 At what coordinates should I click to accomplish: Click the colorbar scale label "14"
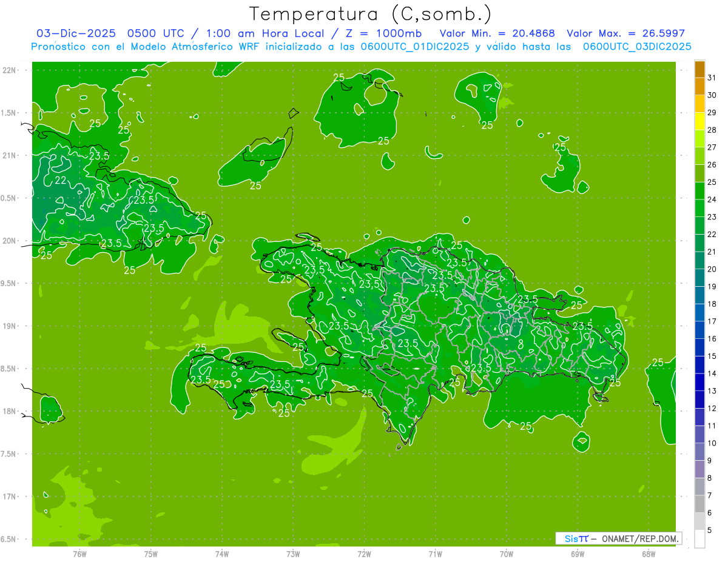click(x=712, y=373)
